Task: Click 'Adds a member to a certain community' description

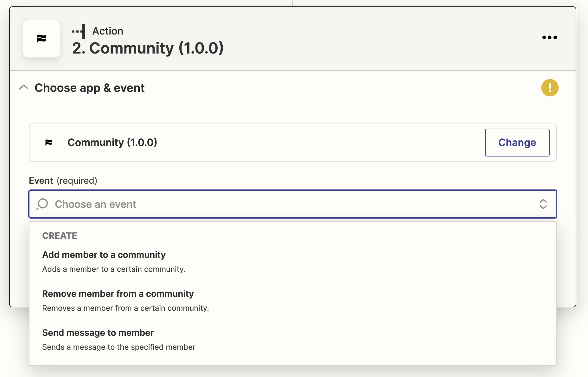Action: click(114, 269)
